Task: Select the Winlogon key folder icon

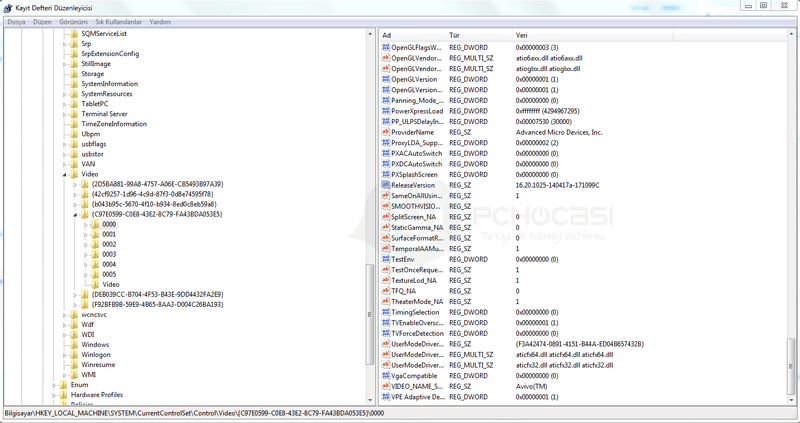Action: coord(74,354)
